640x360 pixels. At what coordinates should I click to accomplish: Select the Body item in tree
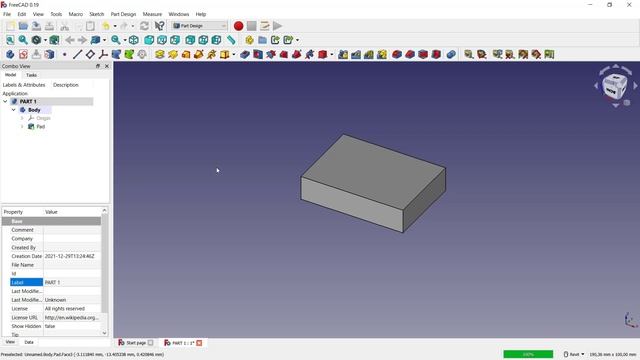tap(34, 110)
